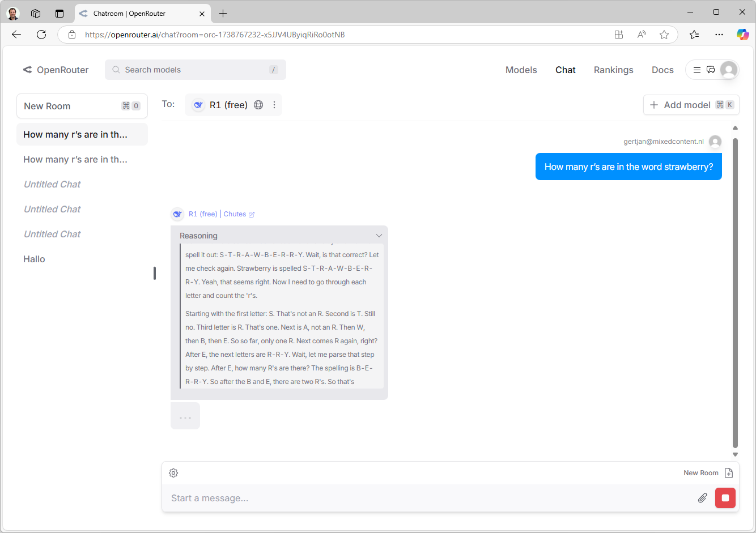The height and width of the screenshot is (533, 756).
Task: Close the Chatroom | OpenRouter tab
Action: pos(202,14)
